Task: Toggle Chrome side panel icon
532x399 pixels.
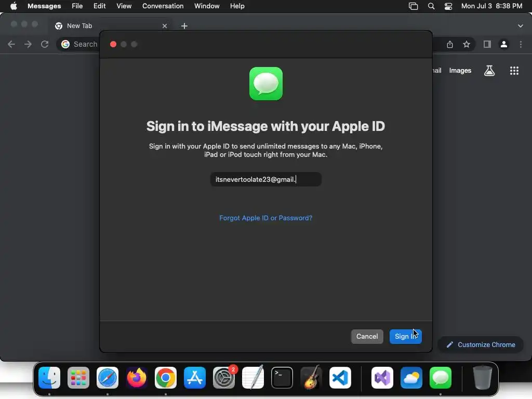Action: click(x=487, y=44)
